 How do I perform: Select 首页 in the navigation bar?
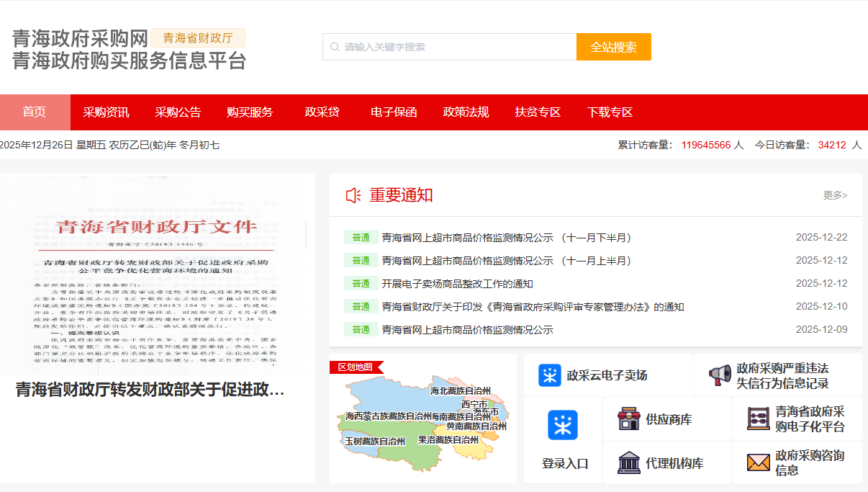point(34,112)
